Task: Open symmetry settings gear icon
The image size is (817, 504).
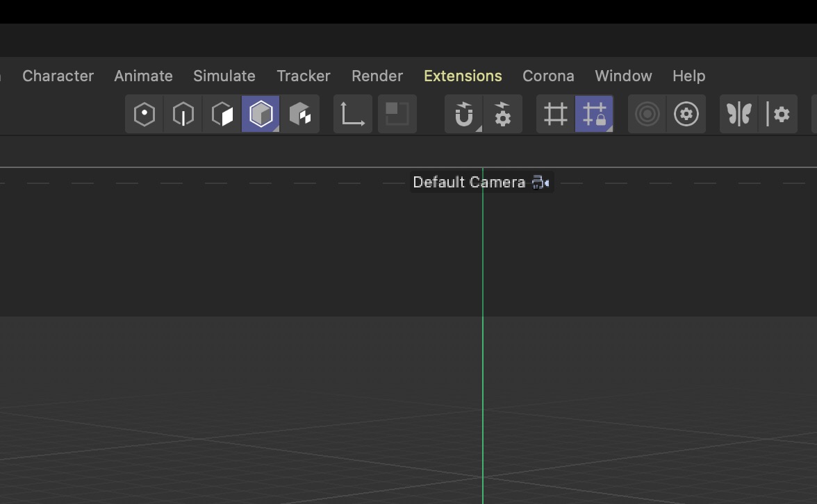Action: 778,114
